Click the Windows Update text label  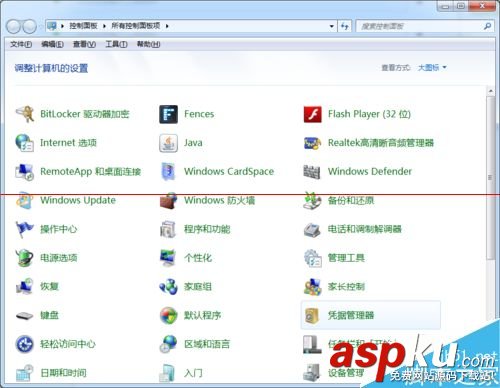pyautogui.click(x=78, y=200)
